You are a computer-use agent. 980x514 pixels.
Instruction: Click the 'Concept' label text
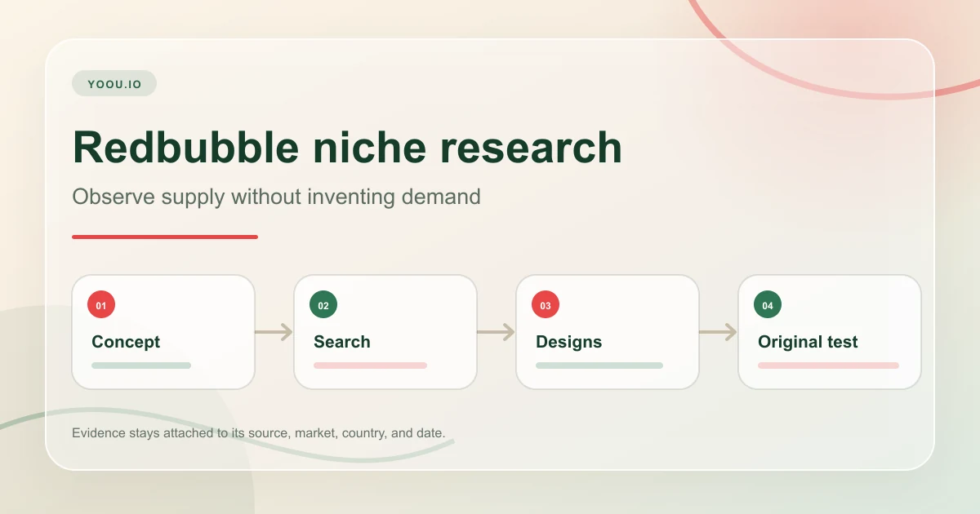click(126, 342)
